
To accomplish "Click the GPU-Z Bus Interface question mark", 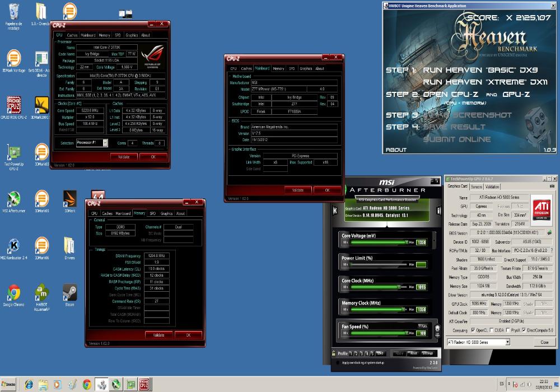I will 552,250.
